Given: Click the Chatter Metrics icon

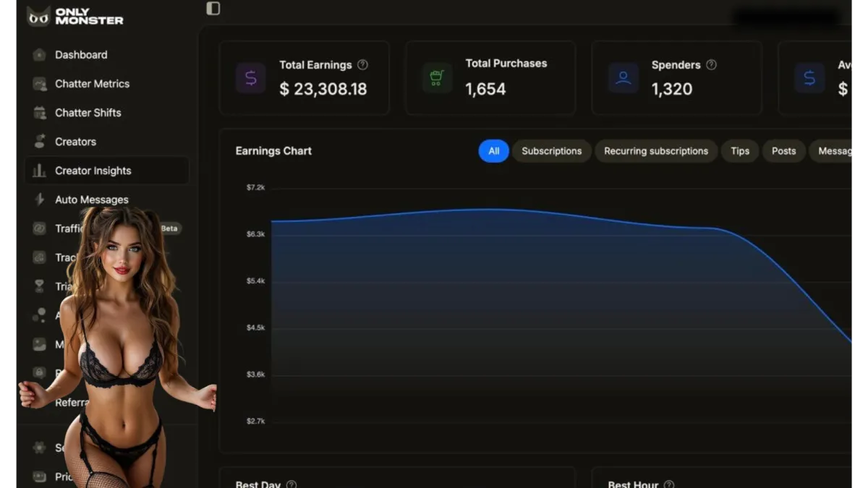Looking at the screenshot, I should (x=40, y=84).
